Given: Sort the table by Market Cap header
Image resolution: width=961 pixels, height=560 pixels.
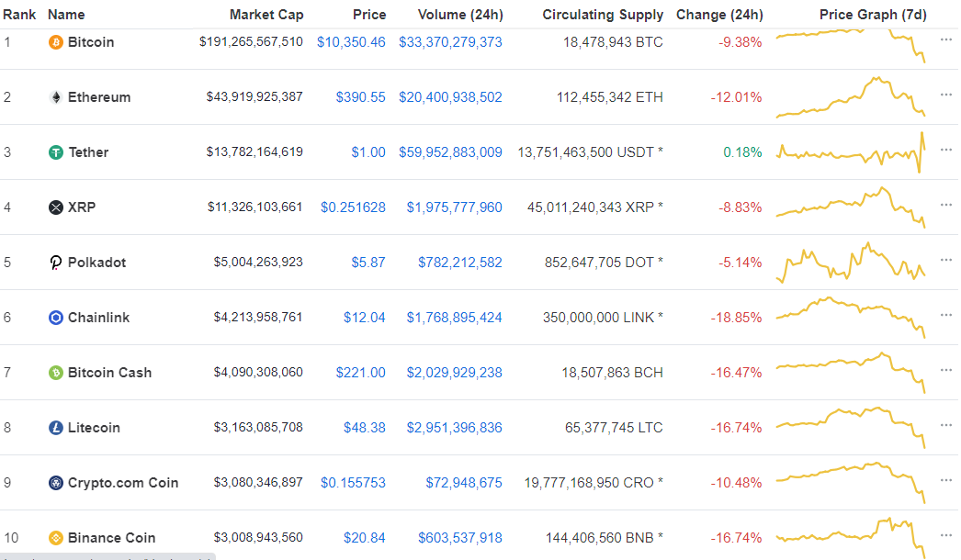Looking at the screenshot, I should click(x=266, y=15).
